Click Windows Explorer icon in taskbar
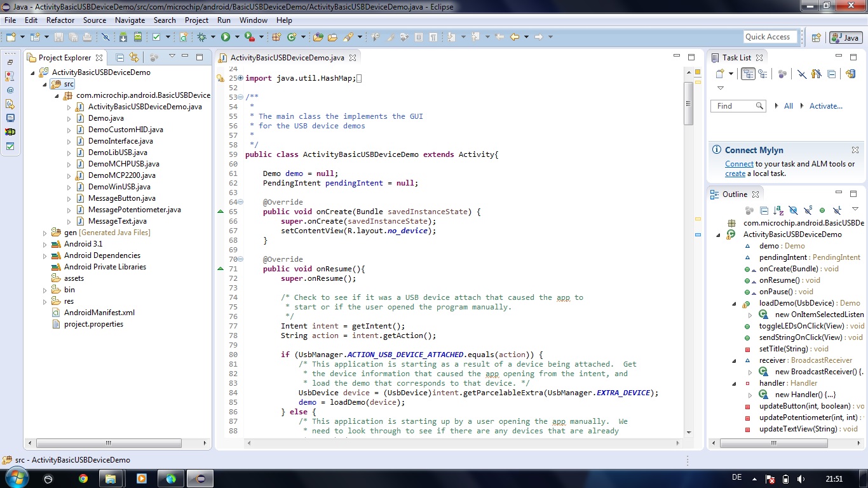This screenshot has height=488, width=868. 111,478
